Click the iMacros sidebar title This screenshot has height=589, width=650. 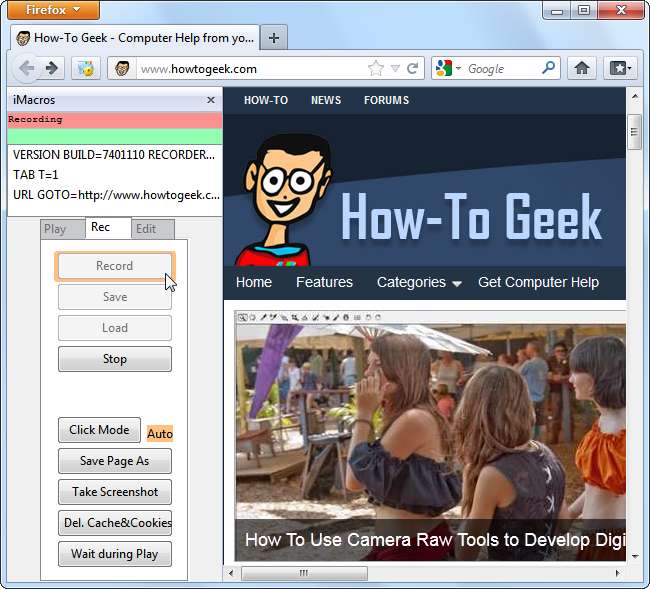(x=34, y=100)
